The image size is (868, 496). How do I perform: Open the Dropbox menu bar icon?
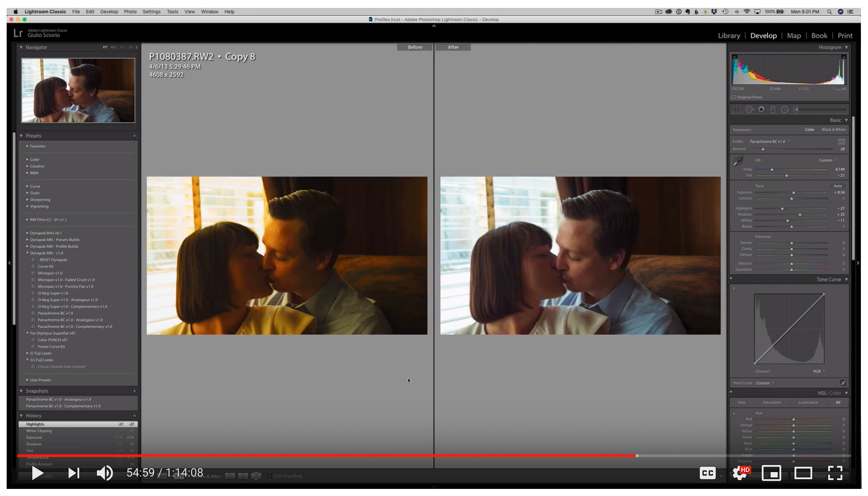tap(714, 12)
